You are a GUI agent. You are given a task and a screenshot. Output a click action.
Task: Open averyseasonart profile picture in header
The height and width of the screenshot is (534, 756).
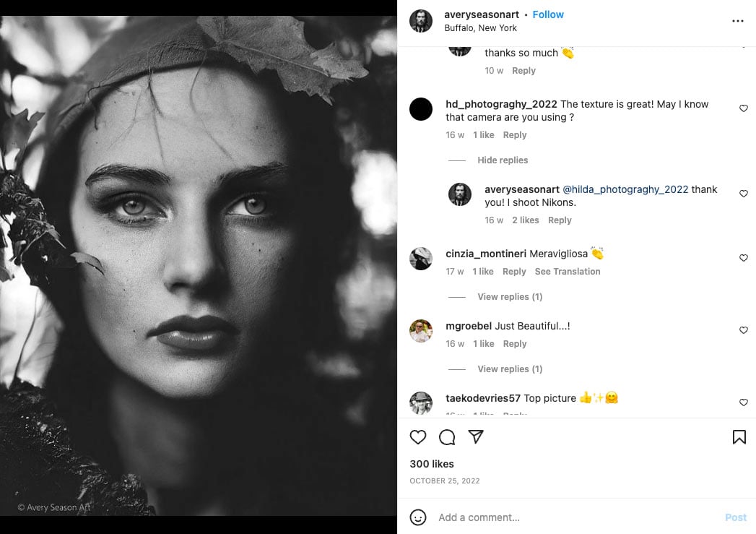[421, 21]
